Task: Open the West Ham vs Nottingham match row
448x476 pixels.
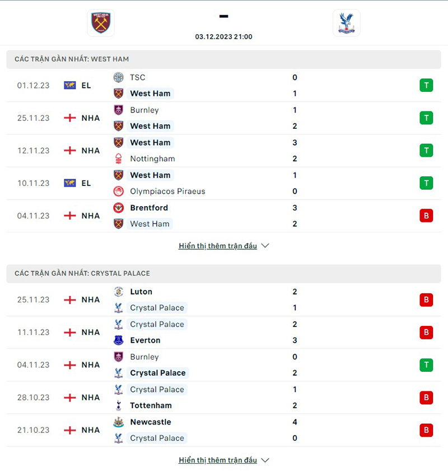Action: tap(224, 151)
